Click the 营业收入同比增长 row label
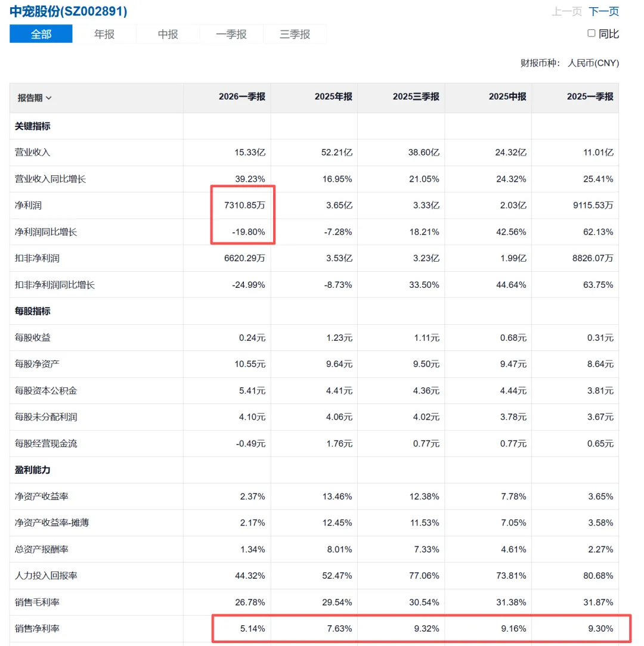Screen dimensions: 644x646 (x=50, y=179)
